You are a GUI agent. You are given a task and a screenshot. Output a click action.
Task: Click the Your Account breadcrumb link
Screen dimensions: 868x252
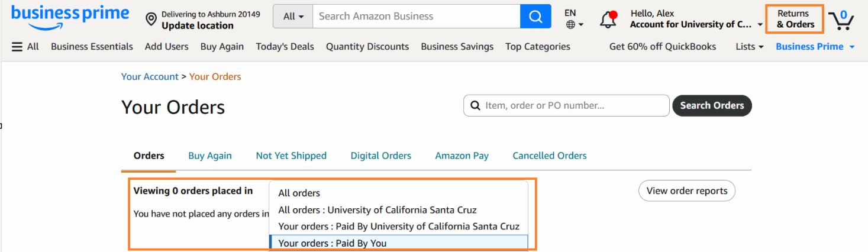(150, 76)
